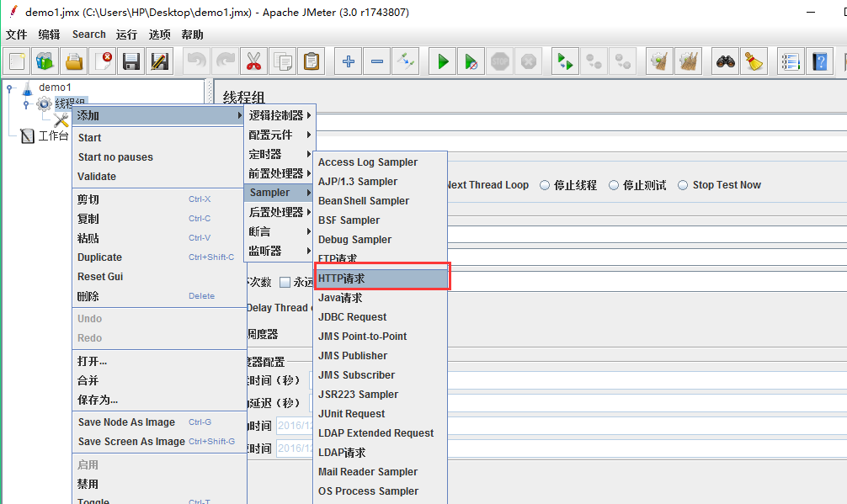Expand the 逻辑控制器 submenu

click(280, 115)
